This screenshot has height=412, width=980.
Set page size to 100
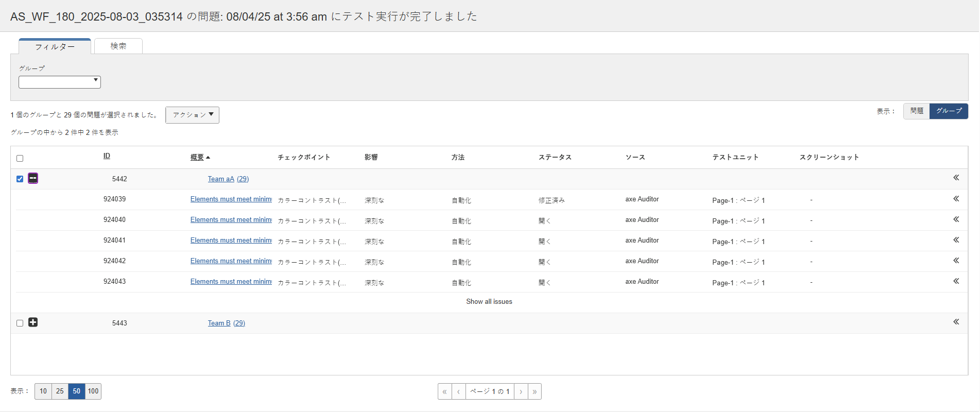click(93, 391)
